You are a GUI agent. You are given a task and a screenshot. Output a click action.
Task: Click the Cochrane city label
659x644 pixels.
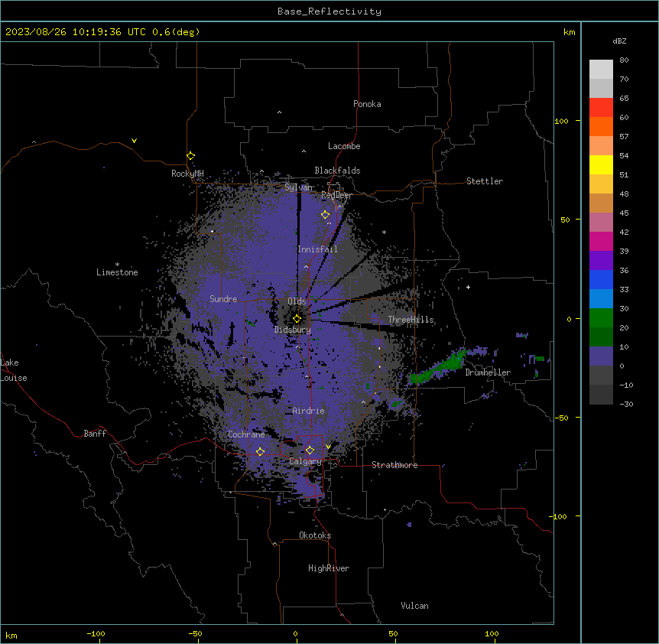point(246,434)
